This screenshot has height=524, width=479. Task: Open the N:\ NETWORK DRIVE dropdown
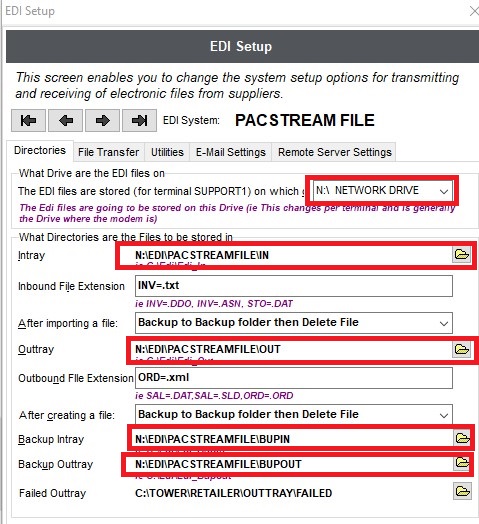[383, 190]
